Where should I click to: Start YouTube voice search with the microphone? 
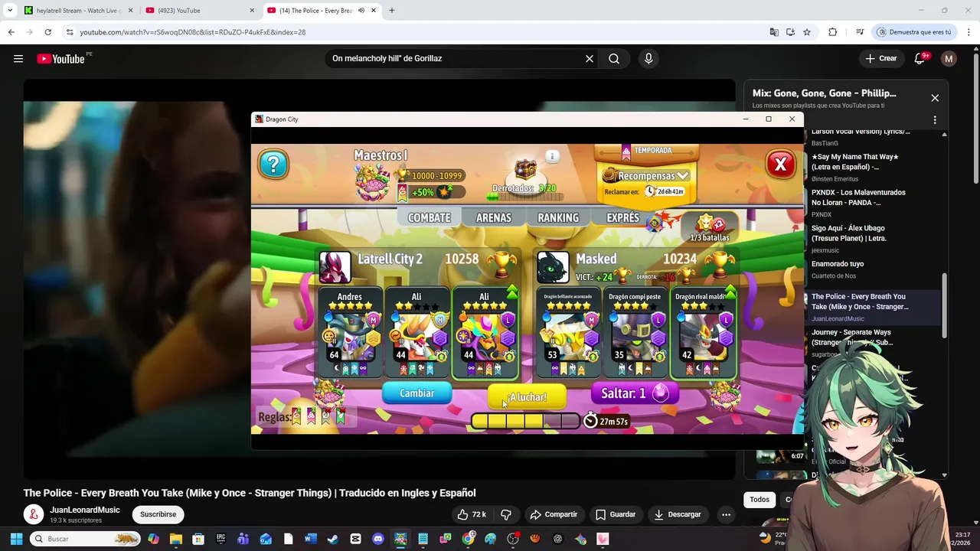pyautogui.click(x=648, y=59)
